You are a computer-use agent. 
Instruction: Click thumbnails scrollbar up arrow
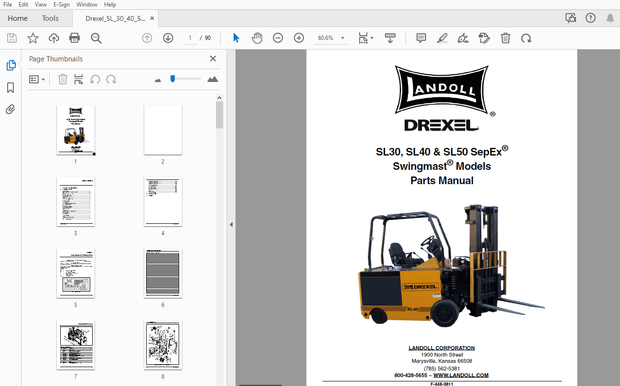tap(219, 98)
